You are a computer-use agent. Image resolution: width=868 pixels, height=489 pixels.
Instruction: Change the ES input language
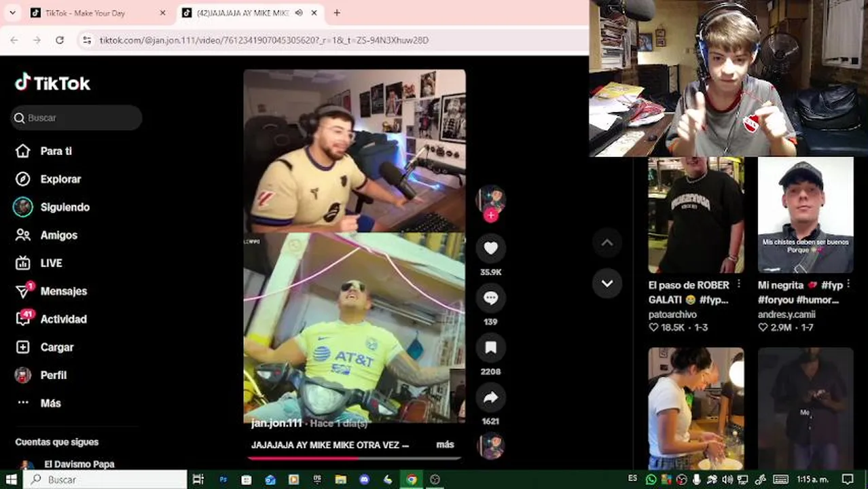pyautogui.click(x=633, y=479)
